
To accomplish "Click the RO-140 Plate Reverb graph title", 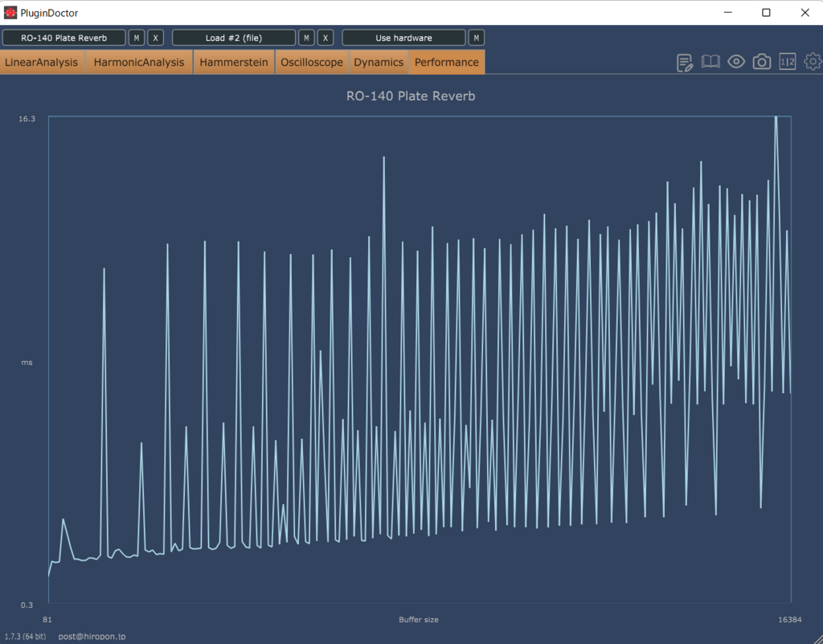I will [411, 96].
